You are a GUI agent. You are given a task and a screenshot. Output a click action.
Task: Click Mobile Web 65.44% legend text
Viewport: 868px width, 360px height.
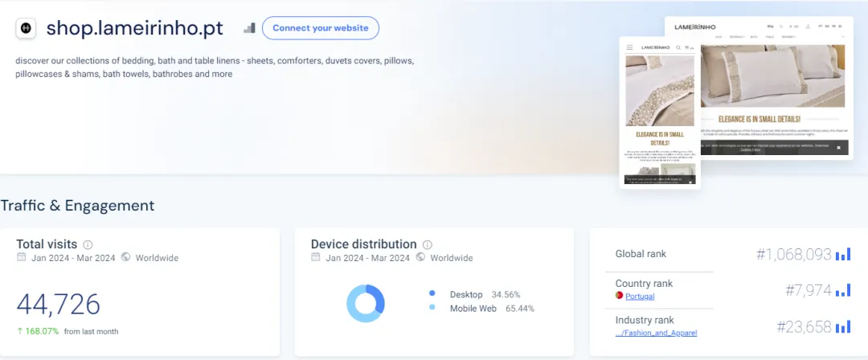(492, 309)
